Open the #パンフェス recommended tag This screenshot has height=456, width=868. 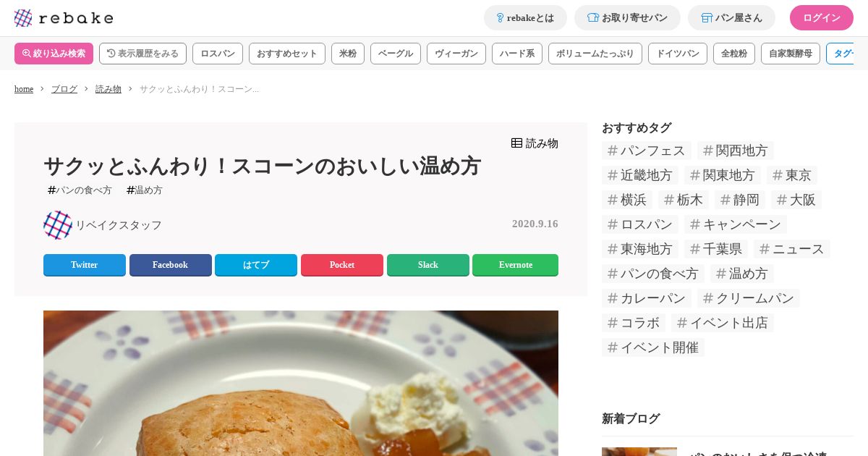(647, 151)
